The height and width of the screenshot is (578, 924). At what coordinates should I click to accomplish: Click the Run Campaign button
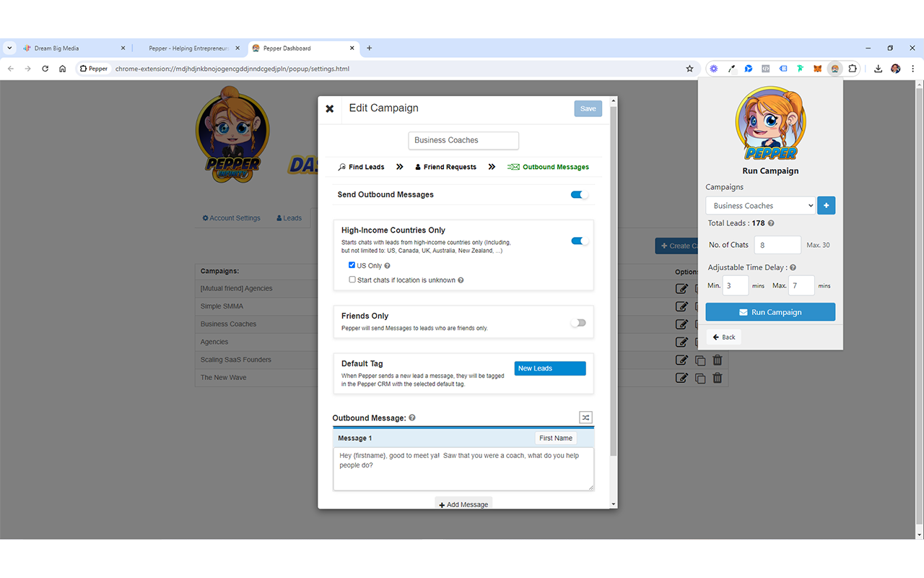770,312
